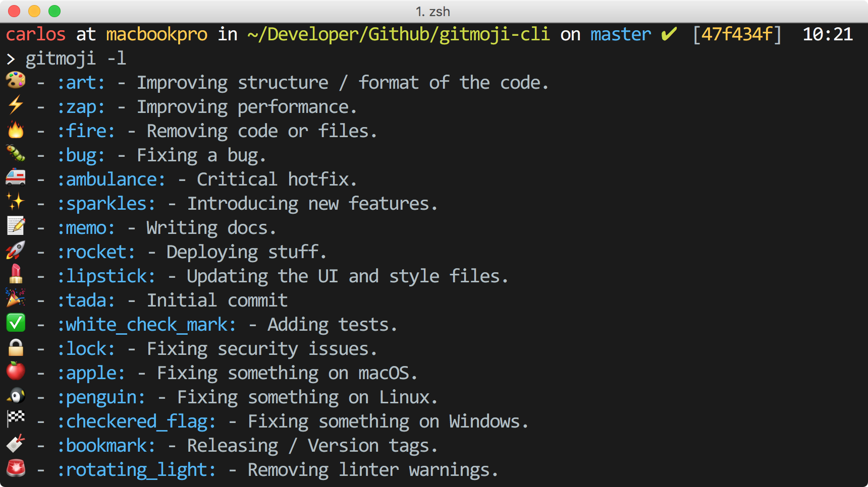The image size is (868, 487).
Task: Click the :zap: code text
Action: pyautogui.click(x=81, y=107)
